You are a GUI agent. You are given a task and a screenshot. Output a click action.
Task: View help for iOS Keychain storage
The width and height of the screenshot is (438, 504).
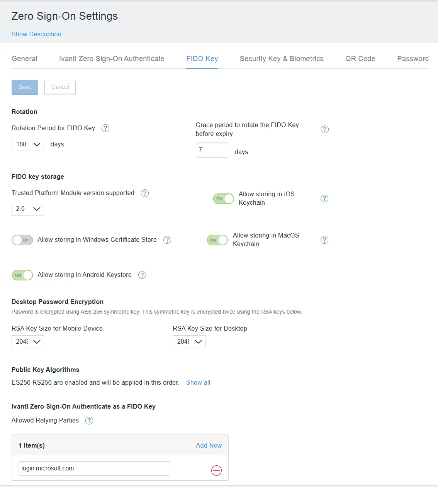(324, 199)
